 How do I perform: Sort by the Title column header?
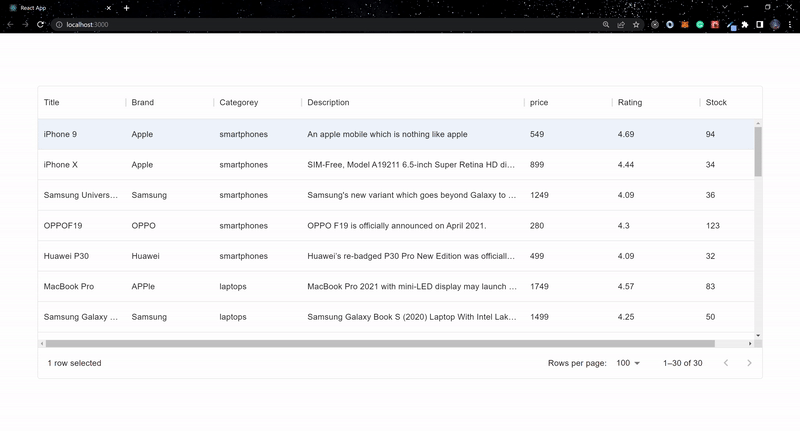click(x=52, y=103)
